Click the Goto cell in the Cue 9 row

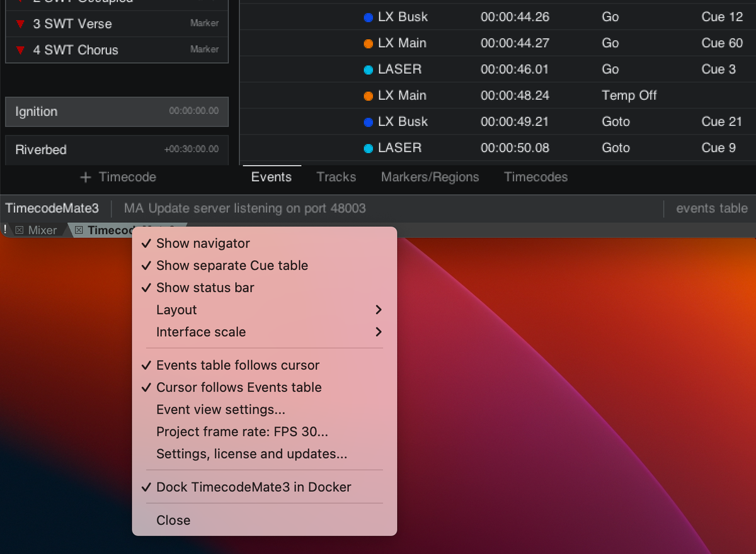click(616, 148)
